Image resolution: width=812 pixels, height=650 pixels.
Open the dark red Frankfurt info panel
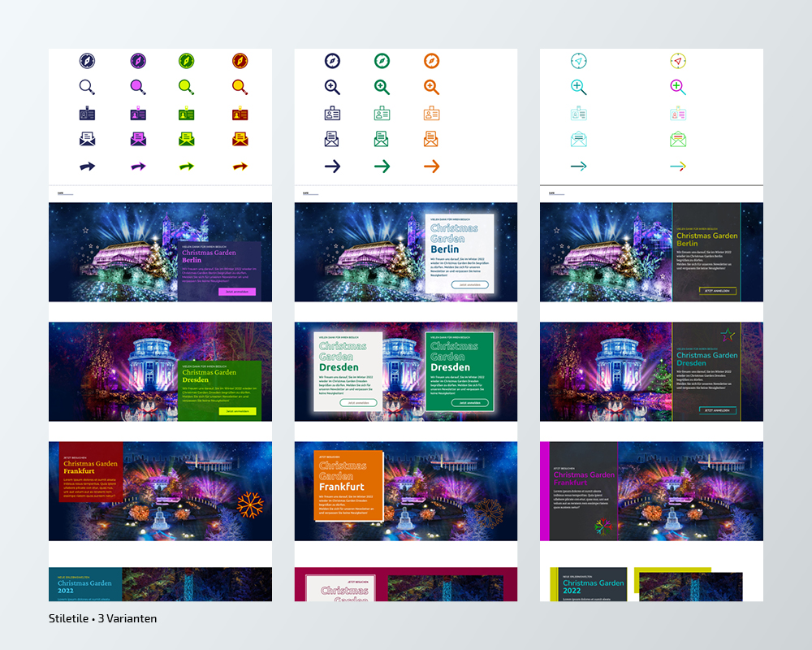85,471
